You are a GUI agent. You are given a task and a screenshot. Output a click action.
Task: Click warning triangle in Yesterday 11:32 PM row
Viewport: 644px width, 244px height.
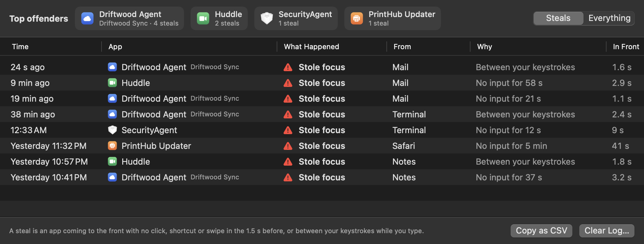[288, 146]
